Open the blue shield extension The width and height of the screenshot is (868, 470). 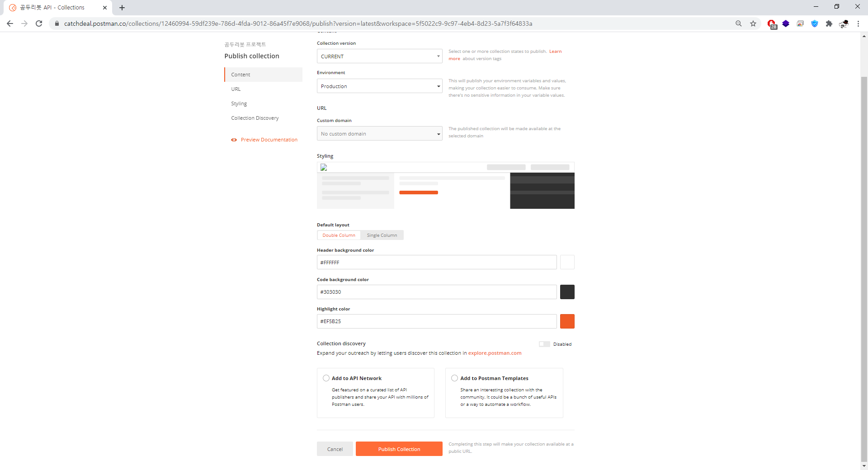point(815,23)
